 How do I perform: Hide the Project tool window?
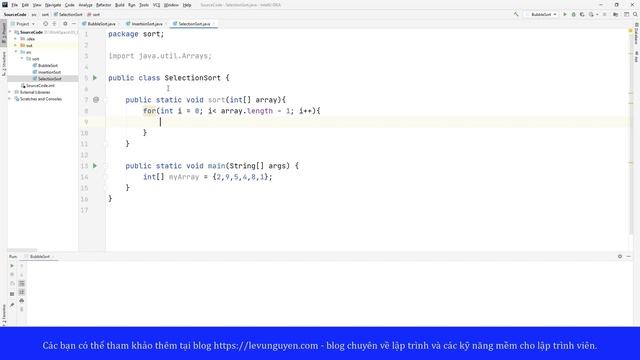click(74, 24)
